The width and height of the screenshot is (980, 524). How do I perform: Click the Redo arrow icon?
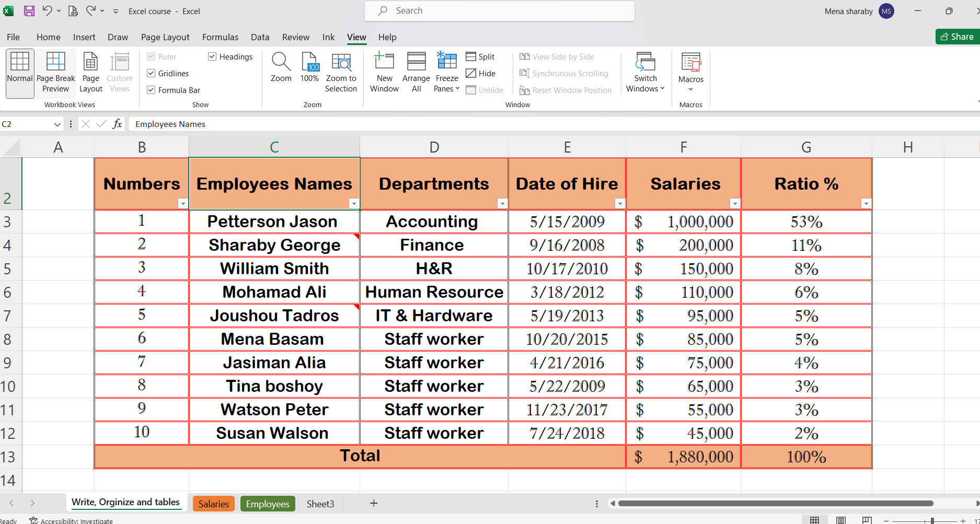pyautogui.click(x=91, y=10)
